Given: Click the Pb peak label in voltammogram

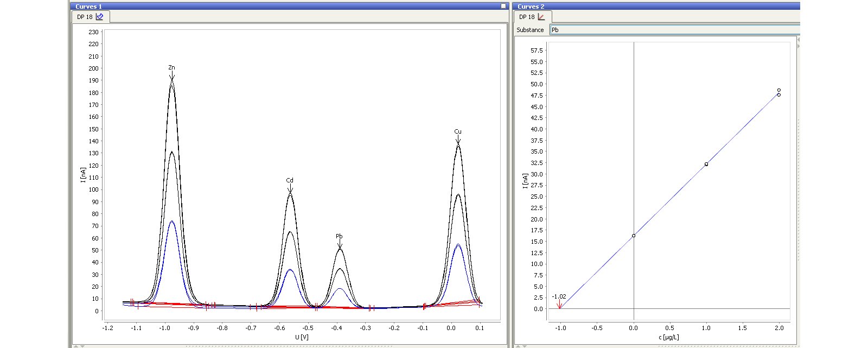Looking at the screenshot, I should tap(339, 236).
